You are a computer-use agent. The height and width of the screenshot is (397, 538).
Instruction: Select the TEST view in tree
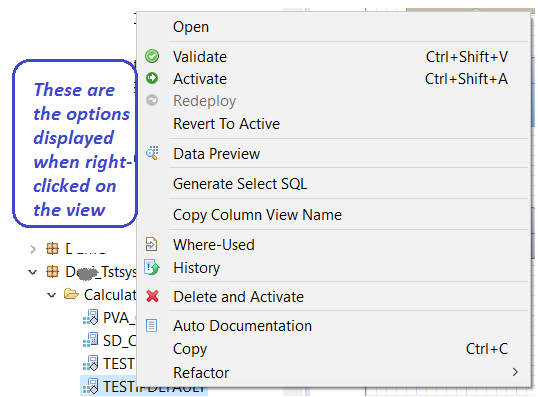pyautogui.click(x=119, y=363)
